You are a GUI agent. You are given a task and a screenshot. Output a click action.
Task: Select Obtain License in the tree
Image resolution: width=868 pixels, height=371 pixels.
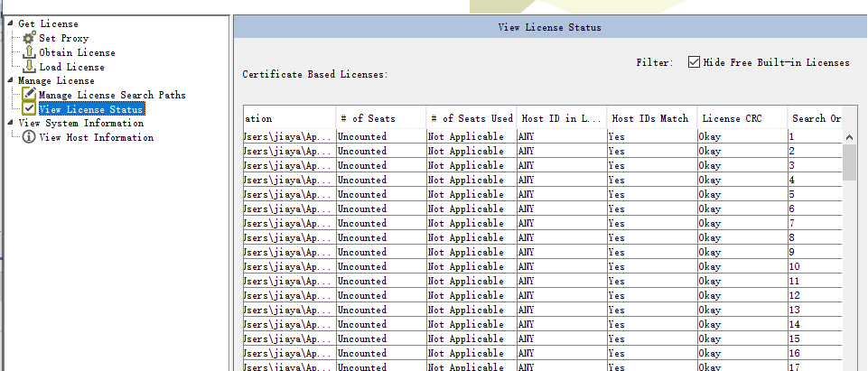point(77,52)
